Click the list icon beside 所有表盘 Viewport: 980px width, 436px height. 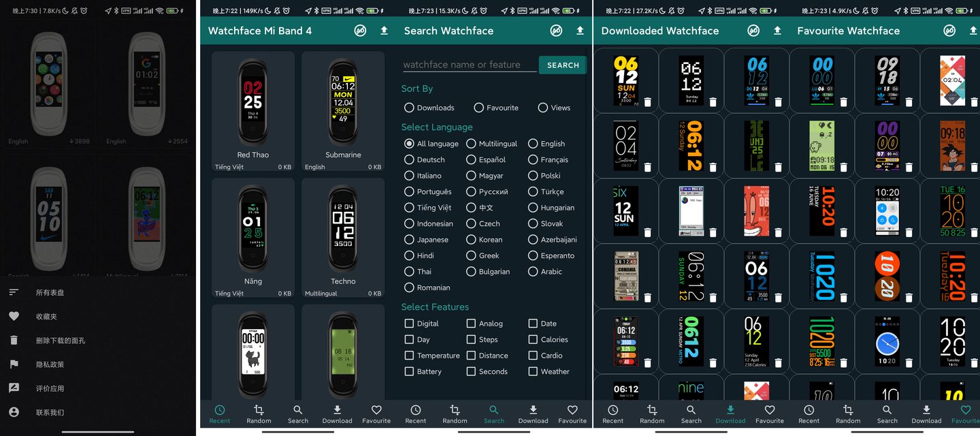tap(14, 292)
